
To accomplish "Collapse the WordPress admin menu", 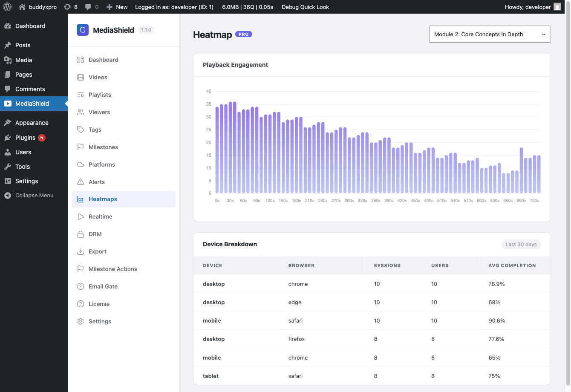I will click(x=34, y=196).
